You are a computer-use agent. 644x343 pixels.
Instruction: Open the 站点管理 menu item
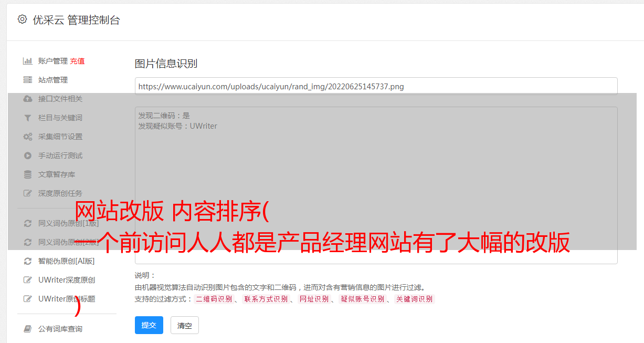click(x=52, y=80)
